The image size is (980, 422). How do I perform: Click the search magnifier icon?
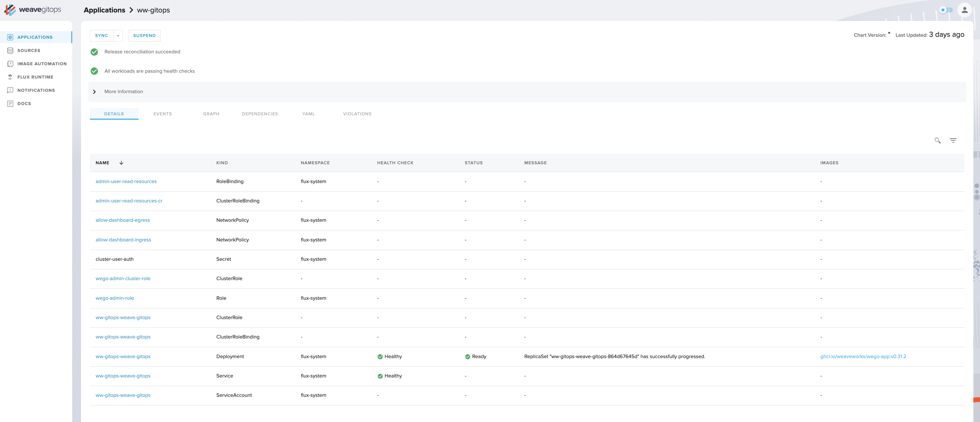[x=937, y=140]
